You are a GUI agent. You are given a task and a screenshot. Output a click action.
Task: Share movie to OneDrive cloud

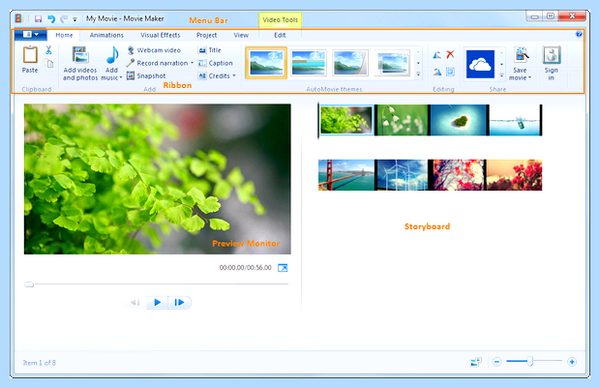480,64
